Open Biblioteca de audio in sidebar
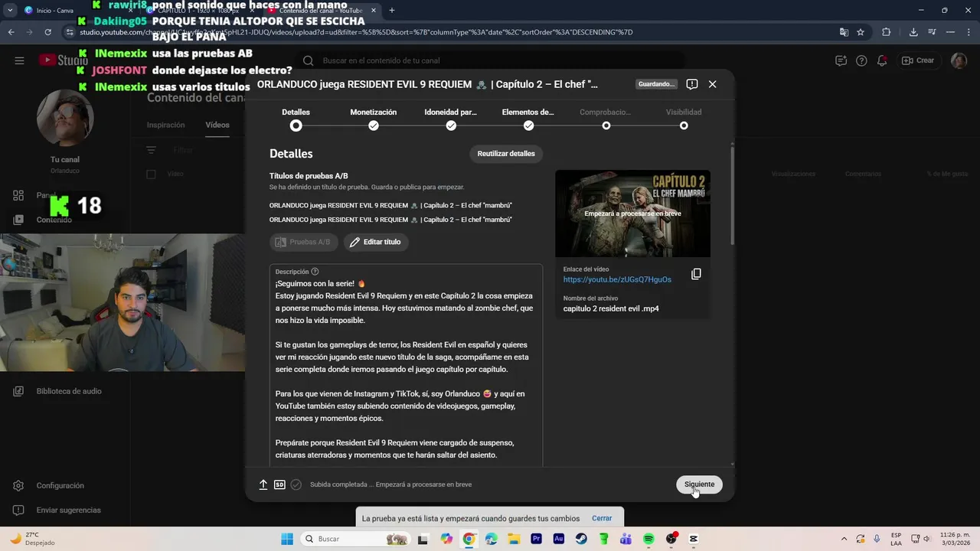This screenshot has height=551, width=980. tap(69, 391)
